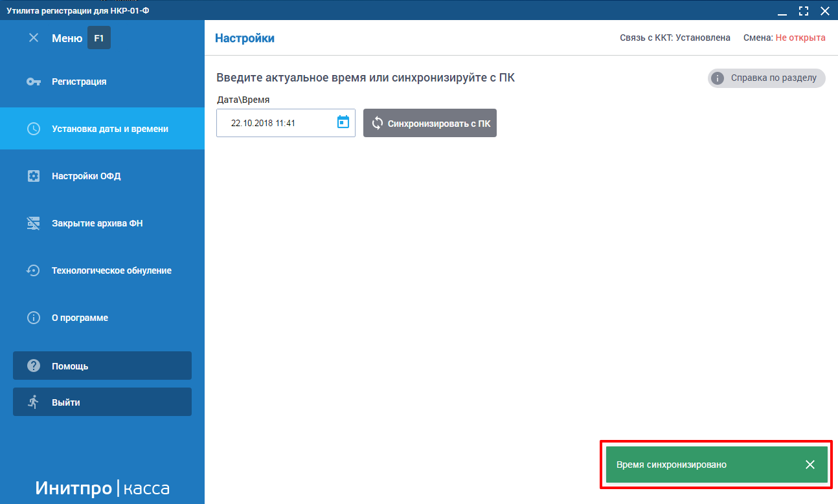Click Синхронизировать с ПК button
Image resolution: width=838 pixels, height=504 pixels.
coord(430,123)
